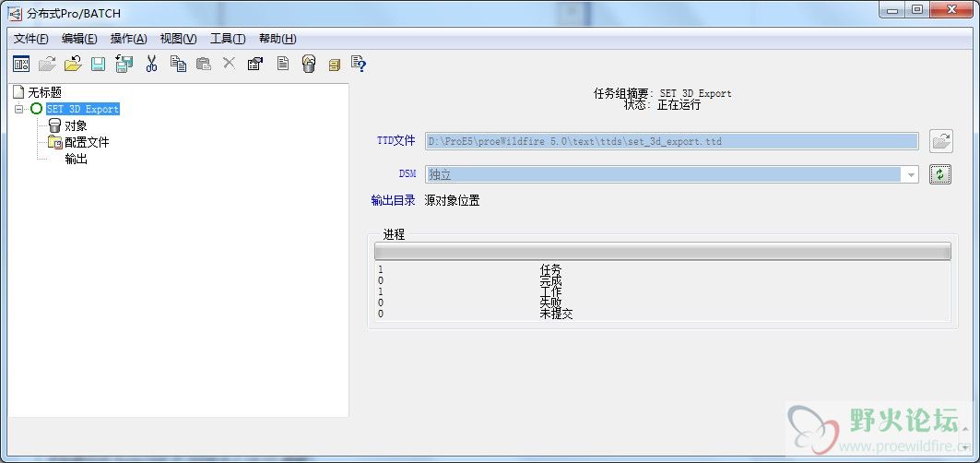This screenshot has width=980, height=463.
Task: Open the 操作(A) menu
Action: (129, 39)
